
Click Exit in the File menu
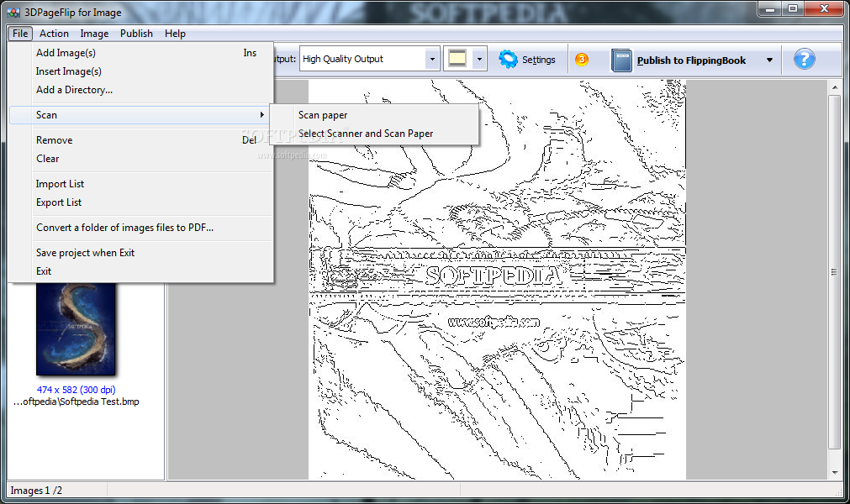(x=141, y=271)
